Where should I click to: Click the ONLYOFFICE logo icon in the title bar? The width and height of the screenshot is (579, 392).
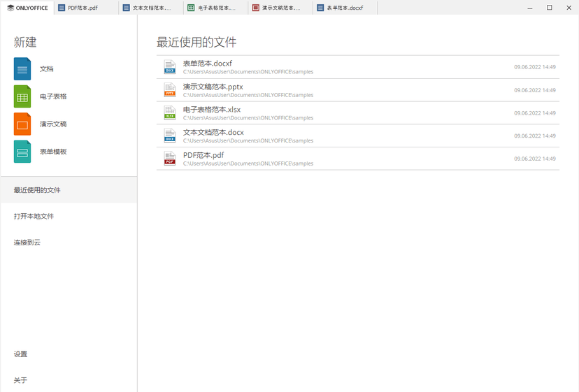tap(10, 8)
